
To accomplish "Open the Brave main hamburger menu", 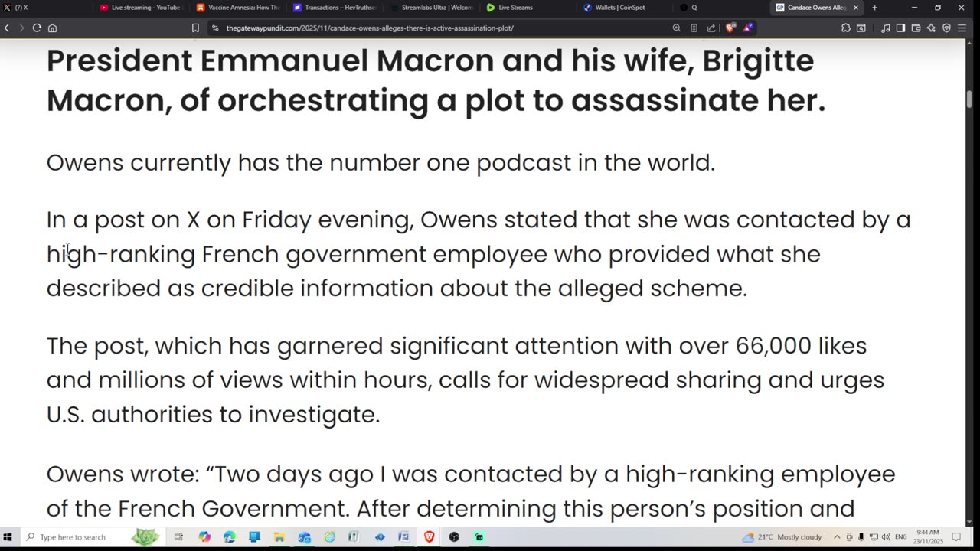I will click(x=962, y=28).
